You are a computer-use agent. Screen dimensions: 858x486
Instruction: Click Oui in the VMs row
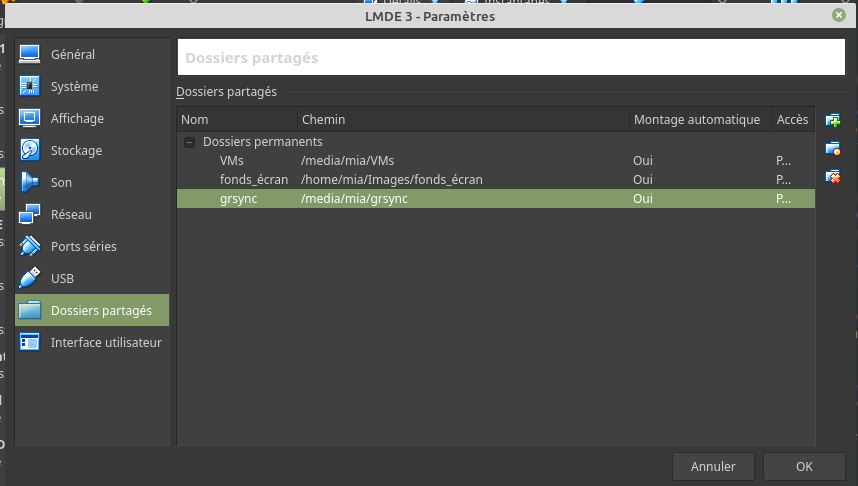coord(643,161)
